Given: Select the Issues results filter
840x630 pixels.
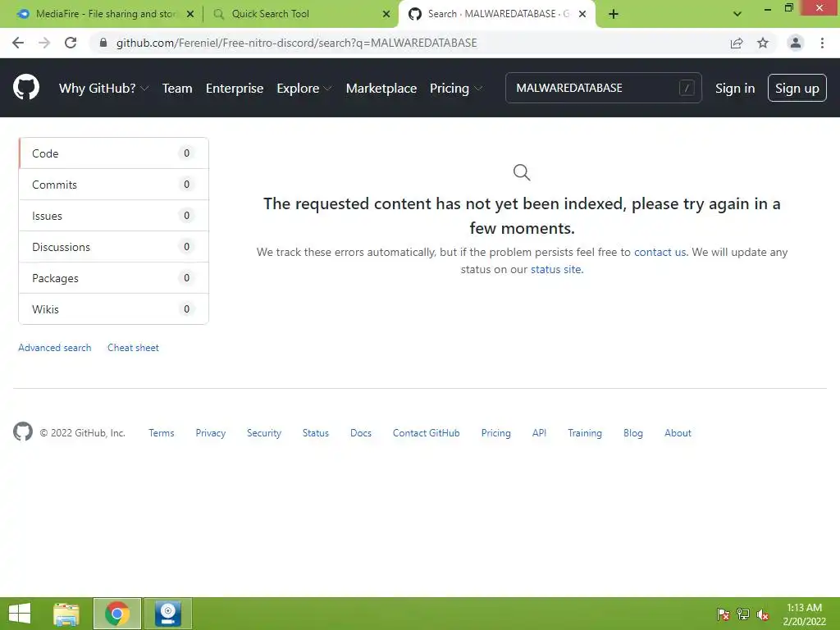Looking at the screenshot, I should tap(113, 216).
